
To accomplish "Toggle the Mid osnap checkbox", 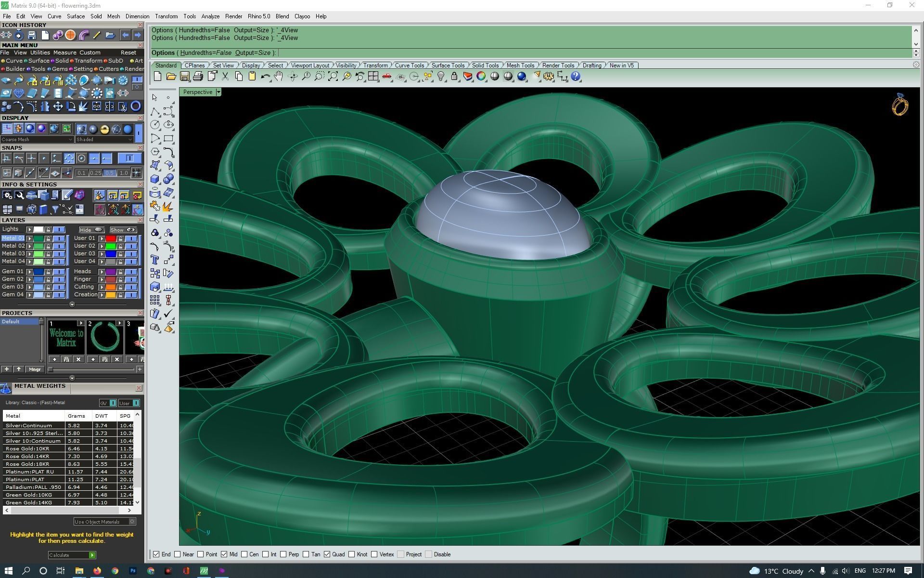I will click(224, 554).
